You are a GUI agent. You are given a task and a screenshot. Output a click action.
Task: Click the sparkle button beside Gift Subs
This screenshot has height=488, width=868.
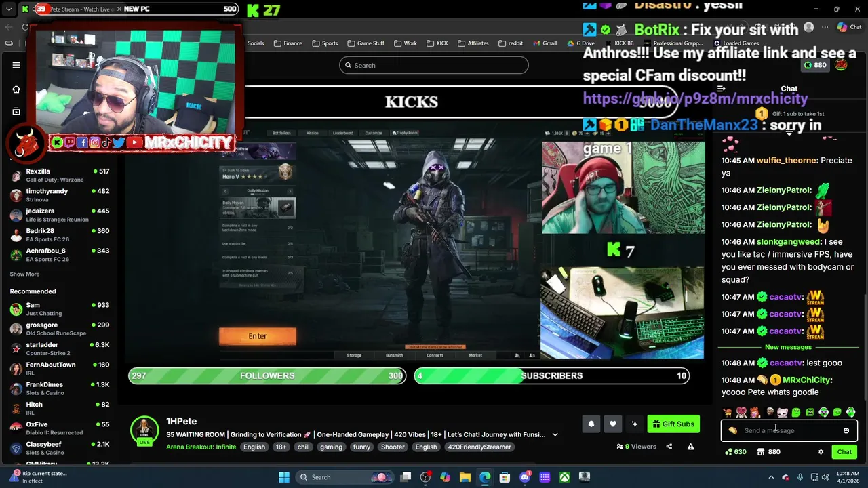click(635, 424)
